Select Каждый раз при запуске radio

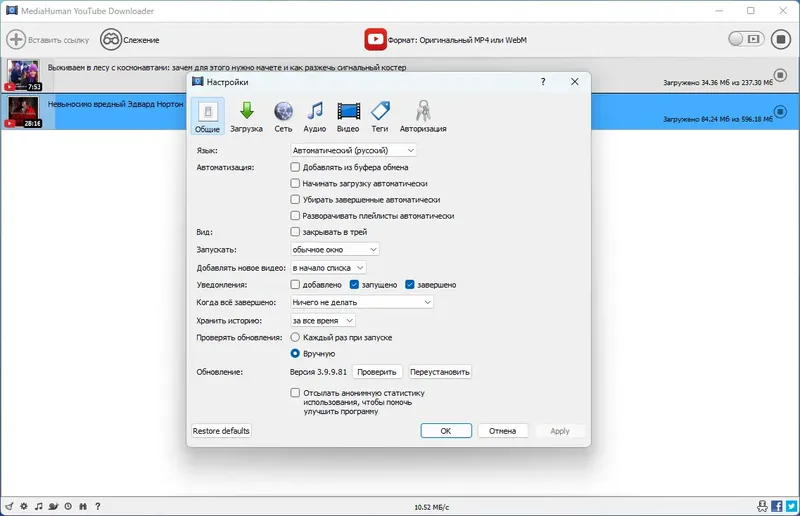pyautogui.click(x=295, y=337)
